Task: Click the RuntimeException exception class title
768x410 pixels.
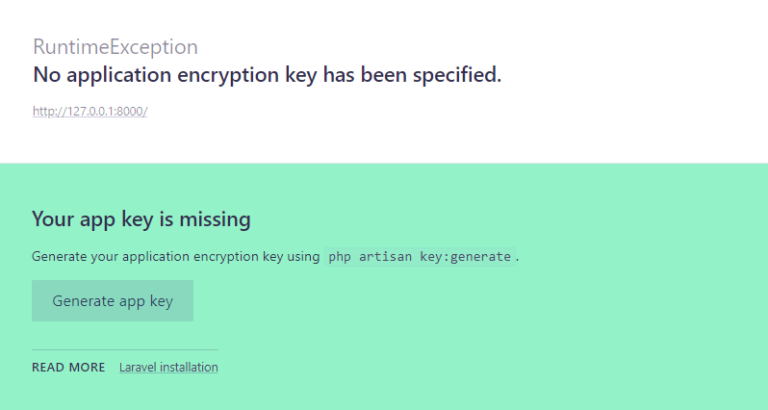Action: click(115, 47)
